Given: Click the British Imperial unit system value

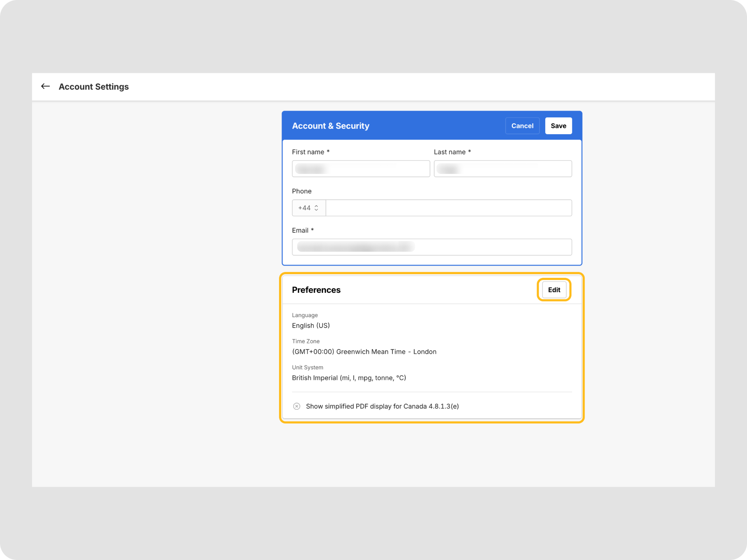Looking at the screenshot, I should click(349, 378).
